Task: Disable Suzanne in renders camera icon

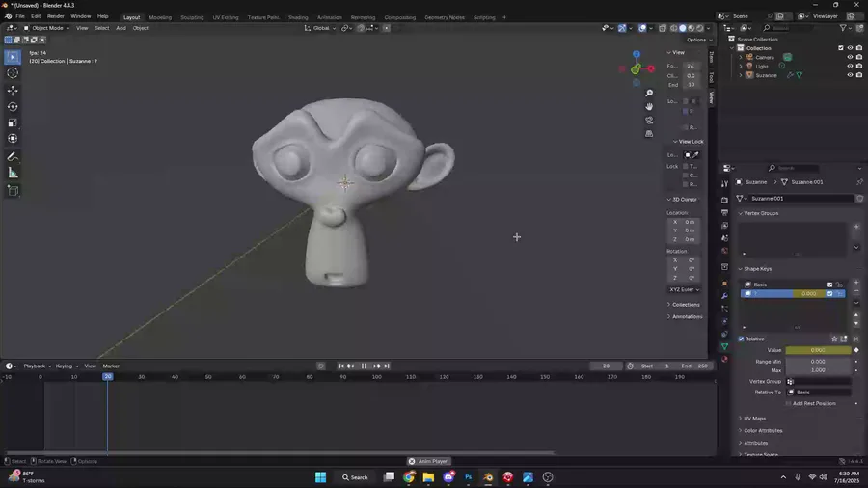Action: 859,75
